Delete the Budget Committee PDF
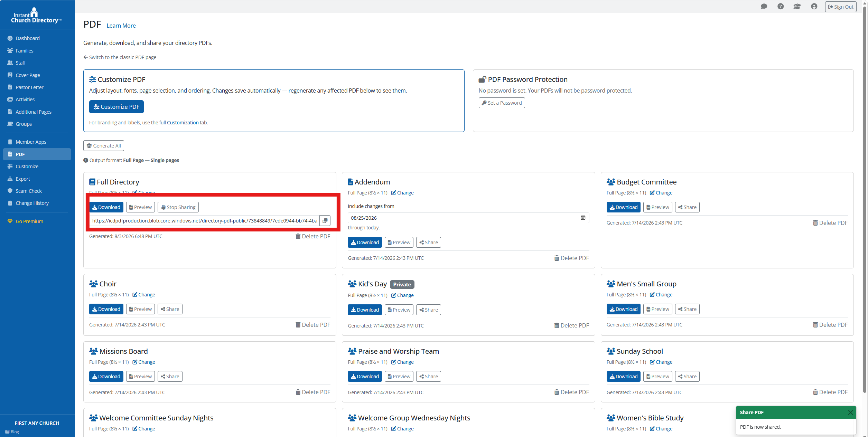 (830, 223)
